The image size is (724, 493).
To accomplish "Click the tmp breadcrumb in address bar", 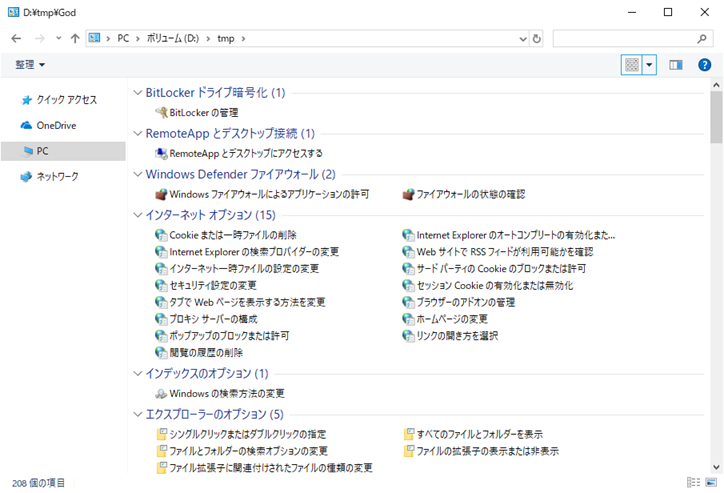I will [226, 39].
